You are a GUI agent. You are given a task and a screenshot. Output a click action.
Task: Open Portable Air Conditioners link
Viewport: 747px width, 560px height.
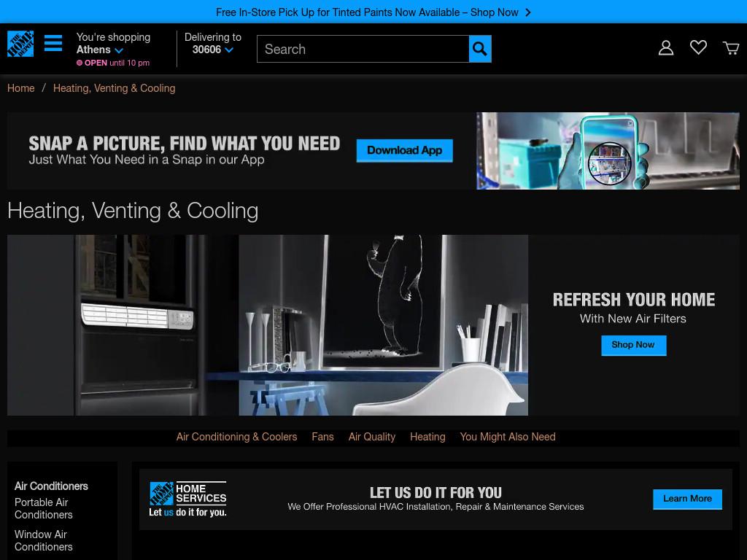43,508
